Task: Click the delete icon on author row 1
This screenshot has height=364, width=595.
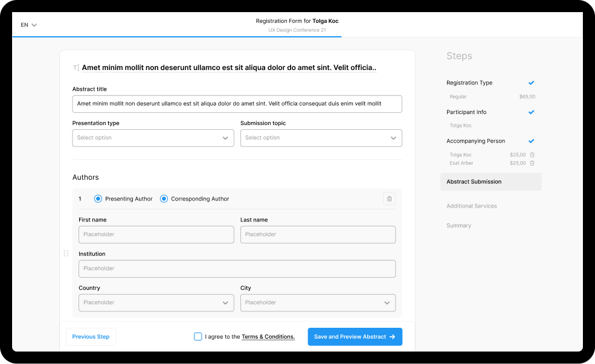Action: click(x=389, y=198)
